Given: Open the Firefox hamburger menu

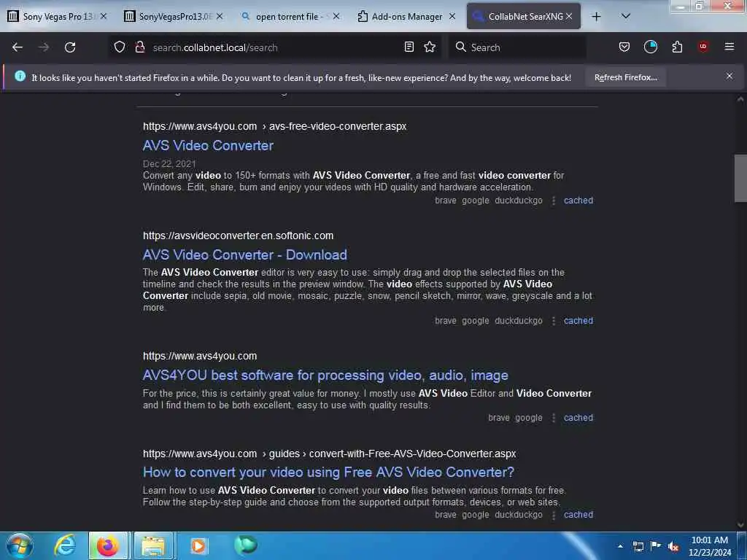Looking at the screenshot, I should click(x=729, y=47).
